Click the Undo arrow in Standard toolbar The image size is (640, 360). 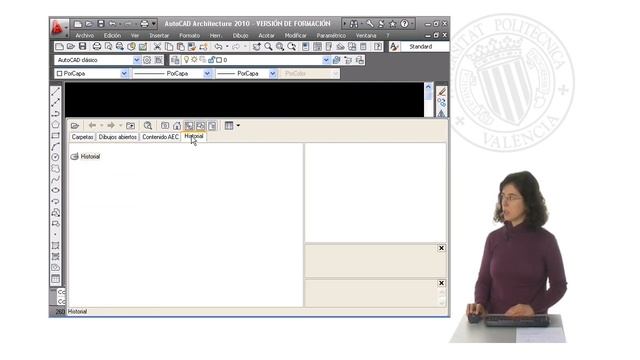[x=218, y=47]
